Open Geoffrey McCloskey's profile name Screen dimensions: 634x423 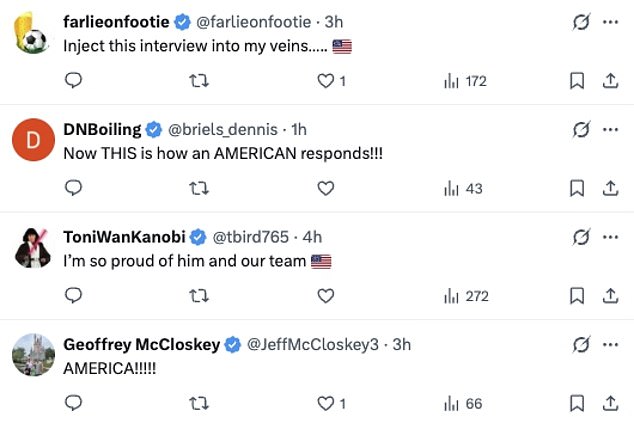(x=141, y=344)
